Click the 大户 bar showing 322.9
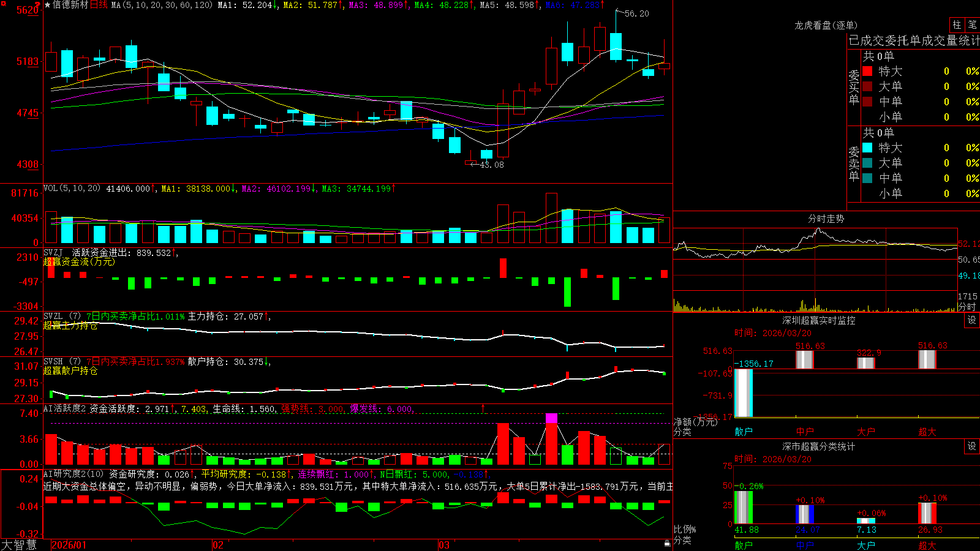Viewport: 980px width, 551px height. click(866, 363)
